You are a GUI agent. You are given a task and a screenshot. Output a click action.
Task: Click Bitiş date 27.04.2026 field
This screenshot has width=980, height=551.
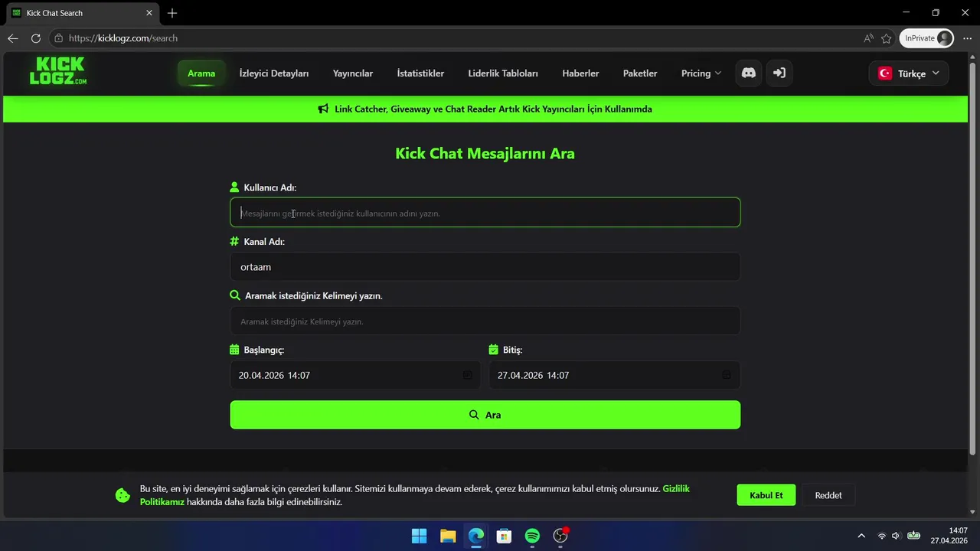point(615,375)
